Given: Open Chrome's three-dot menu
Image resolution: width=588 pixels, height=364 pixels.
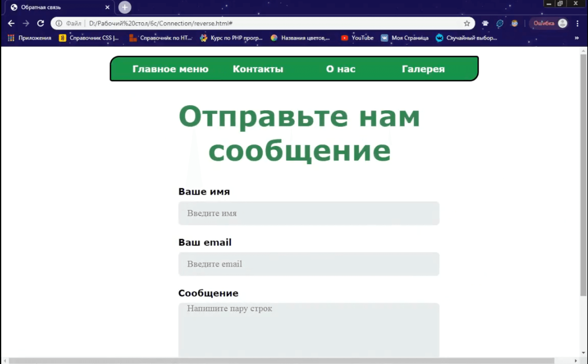Looking at the screenshot, I should click(578, 23).
